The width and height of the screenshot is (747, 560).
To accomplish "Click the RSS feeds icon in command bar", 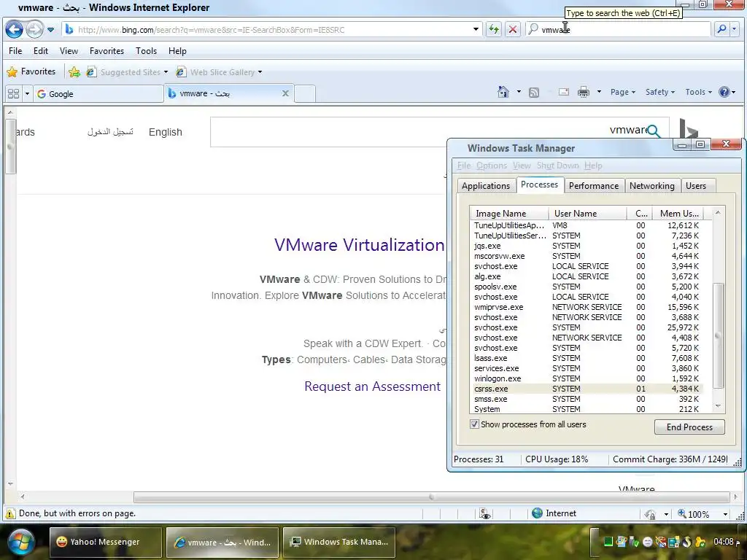I will click(x=534, y=93).
